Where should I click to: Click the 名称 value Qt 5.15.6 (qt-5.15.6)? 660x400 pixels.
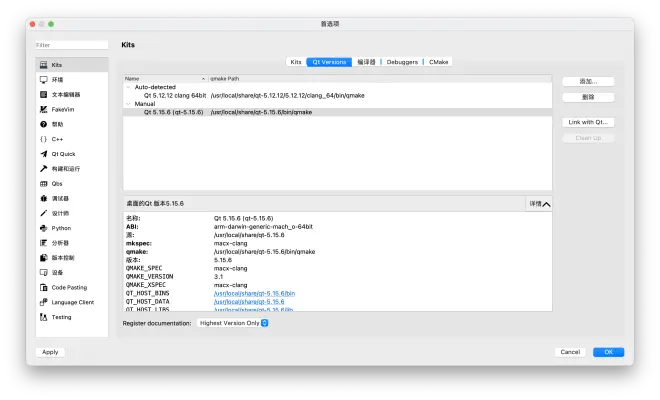(243, 219)
